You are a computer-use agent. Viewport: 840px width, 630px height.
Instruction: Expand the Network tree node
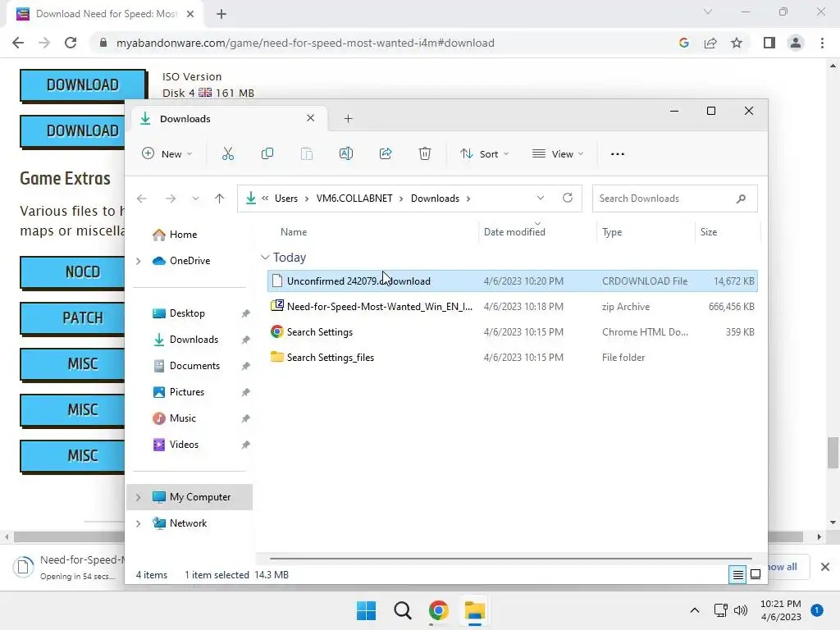(x=138, y=523)
